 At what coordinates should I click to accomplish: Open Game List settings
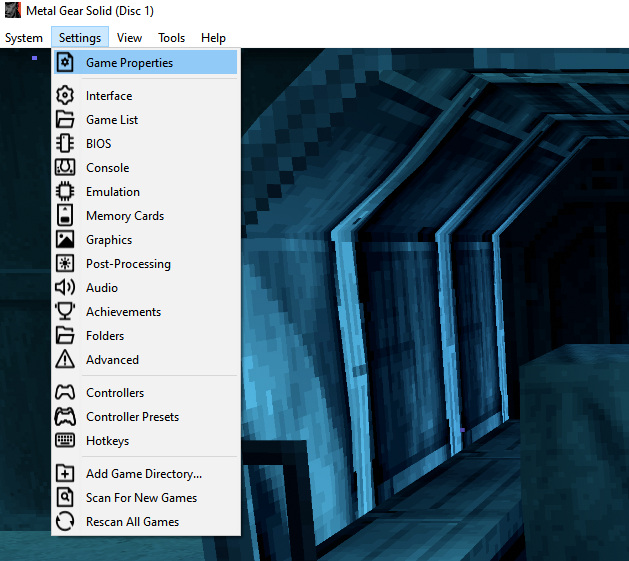(146, 120)
